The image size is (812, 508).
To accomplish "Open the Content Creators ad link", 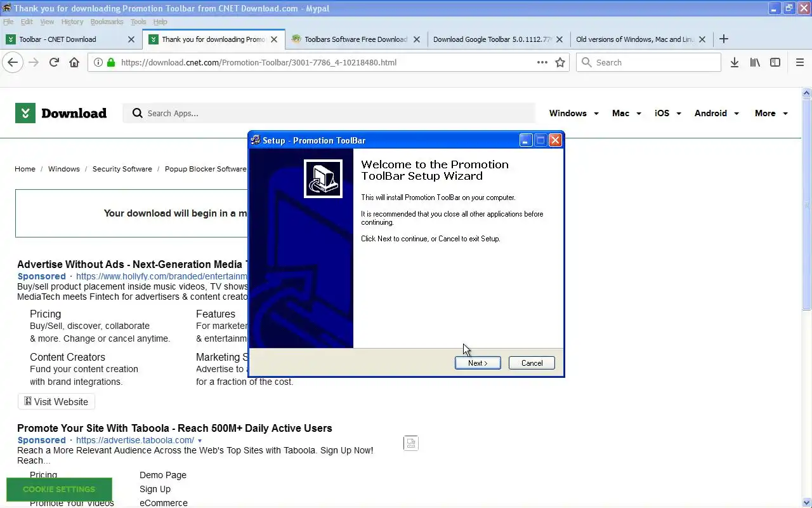I will point(67,357).
